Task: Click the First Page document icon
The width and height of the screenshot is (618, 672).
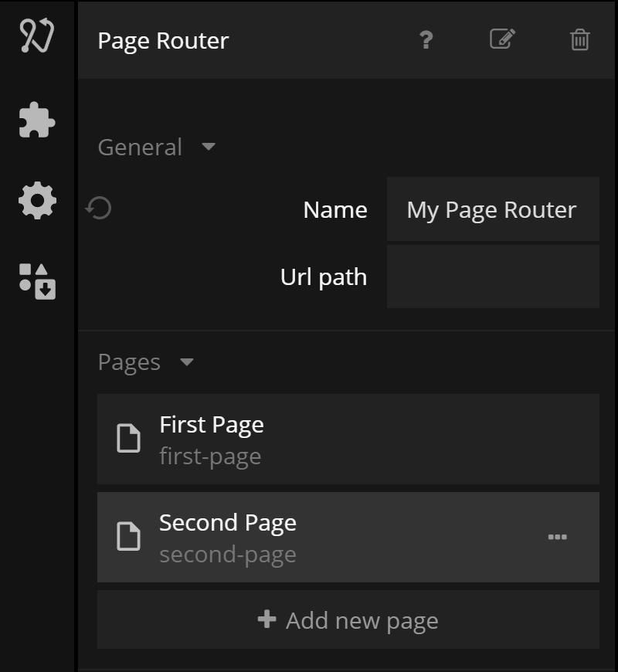Action: [x=128, y=439]
